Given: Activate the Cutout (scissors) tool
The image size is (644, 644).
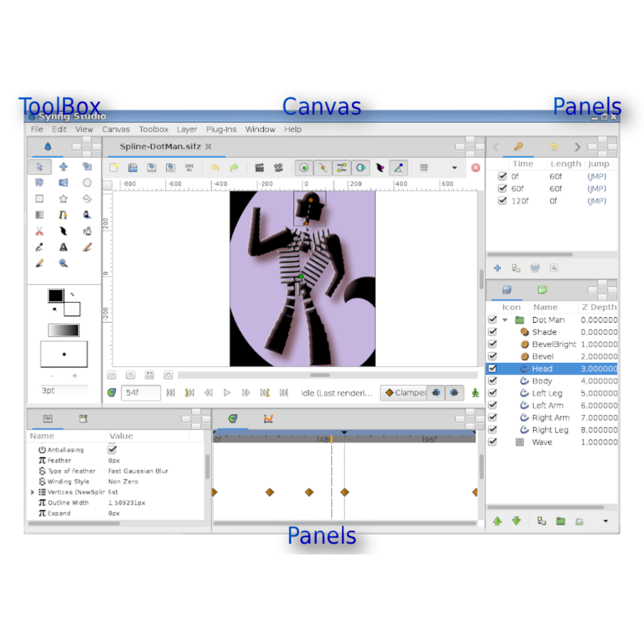Looking at the screenshot, I should coord(40,230).
